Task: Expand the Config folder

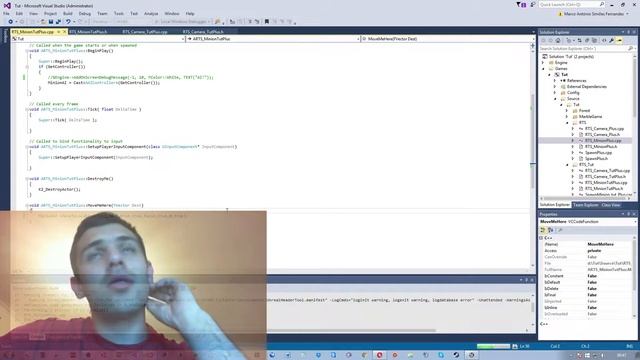Action: tap(555, 93)
